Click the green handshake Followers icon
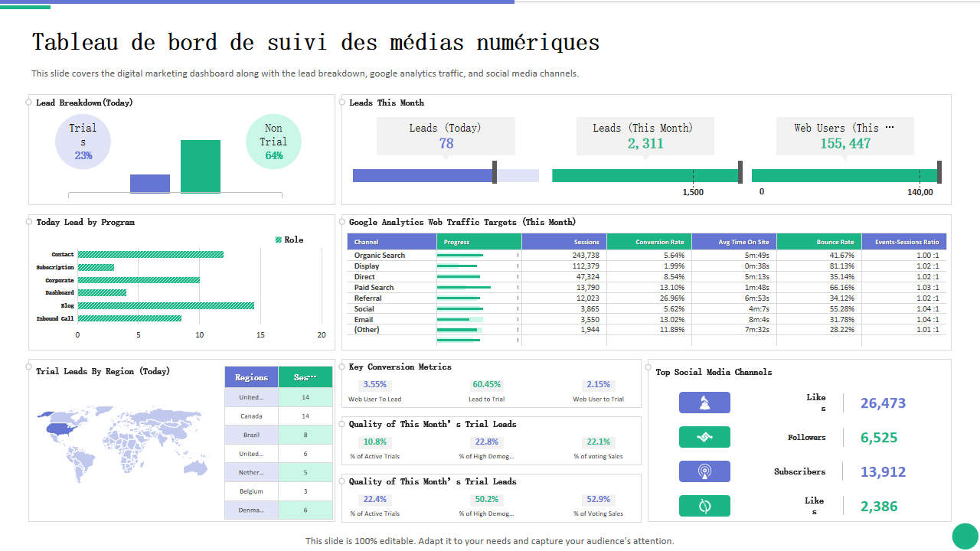 coord(704,437)
